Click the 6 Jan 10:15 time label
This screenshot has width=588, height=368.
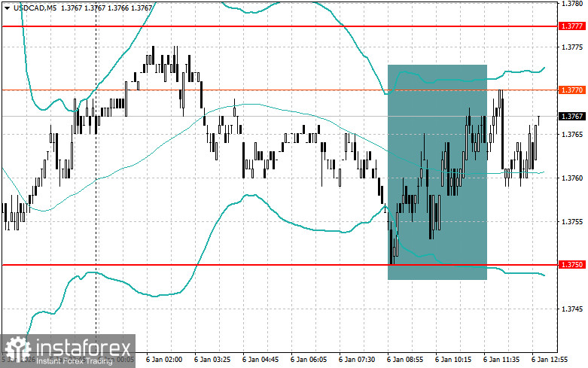point(453,360)
